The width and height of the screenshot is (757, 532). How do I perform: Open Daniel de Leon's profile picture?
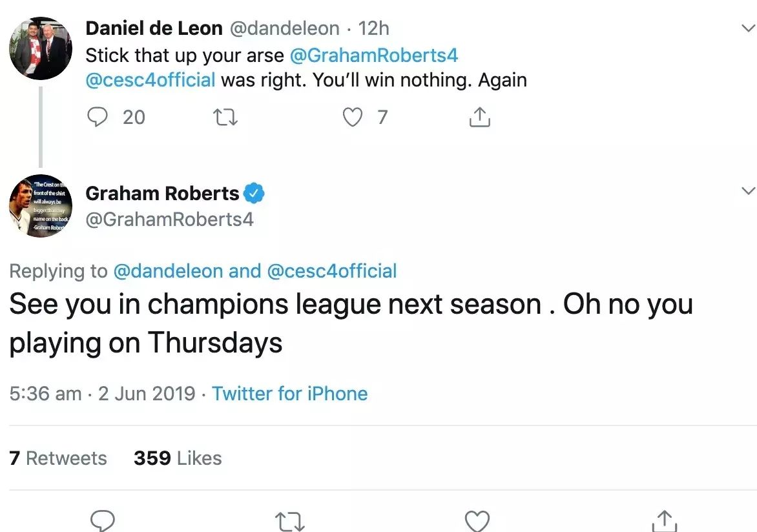click(x=40, y=48)
